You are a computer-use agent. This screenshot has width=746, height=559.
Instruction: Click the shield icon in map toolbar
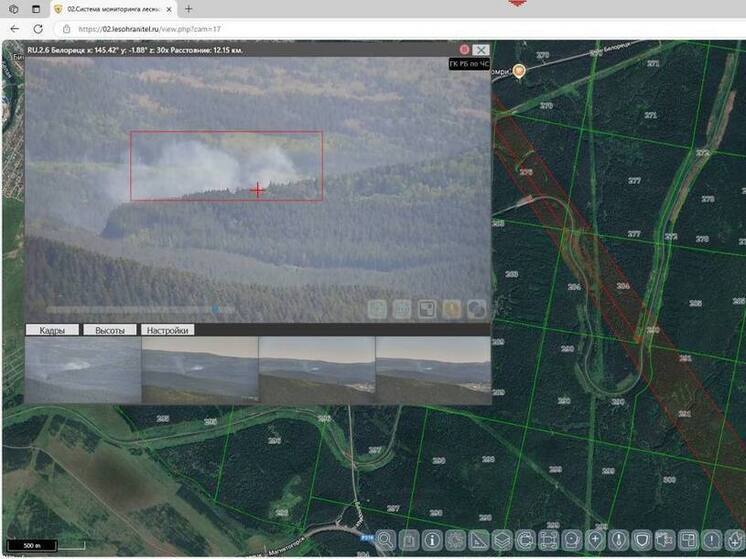[x=641, y=540]
